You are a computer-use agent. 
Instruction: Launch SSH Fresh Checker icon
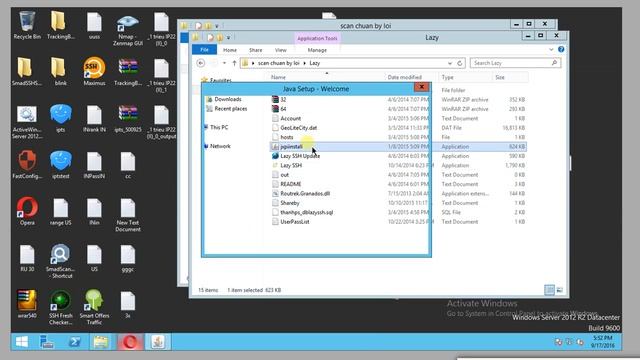tap(60, 307)
